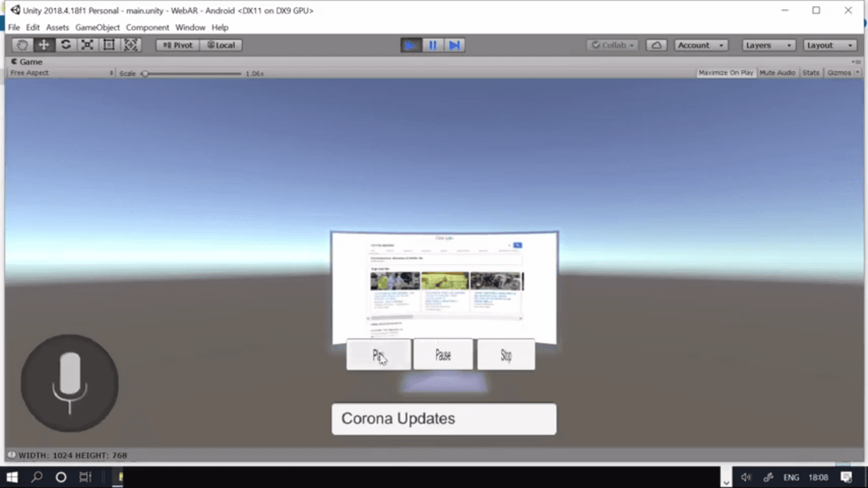Open the Edit menu
This screenshot has width=868, height=488.
coord(33,27)
